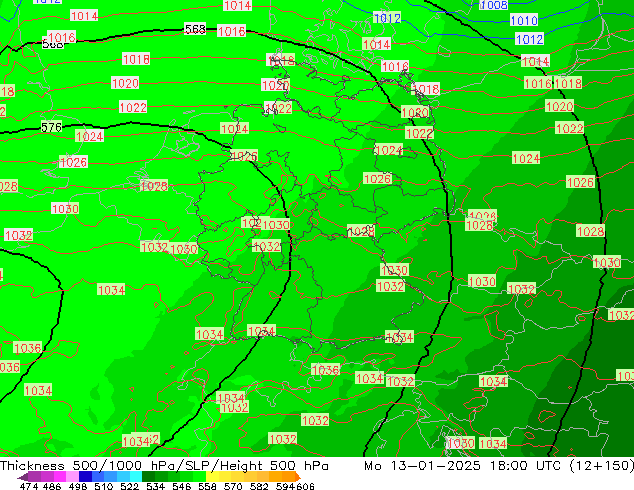This screenshot has height=490, width=634.
Task: Select the black 576 height contour label
Action: [51, 127]
